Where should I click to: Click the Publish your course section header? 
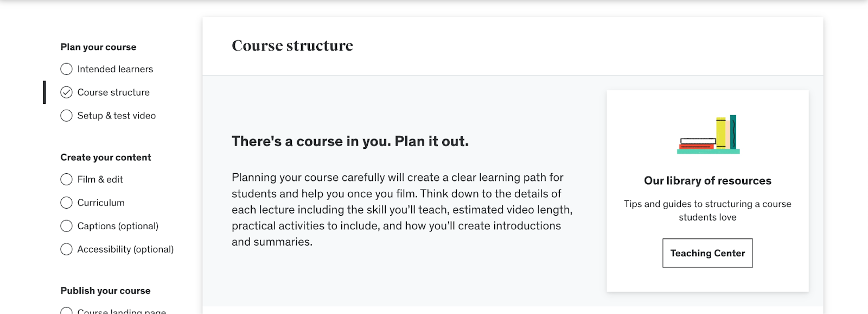click(x=105, y=291)
